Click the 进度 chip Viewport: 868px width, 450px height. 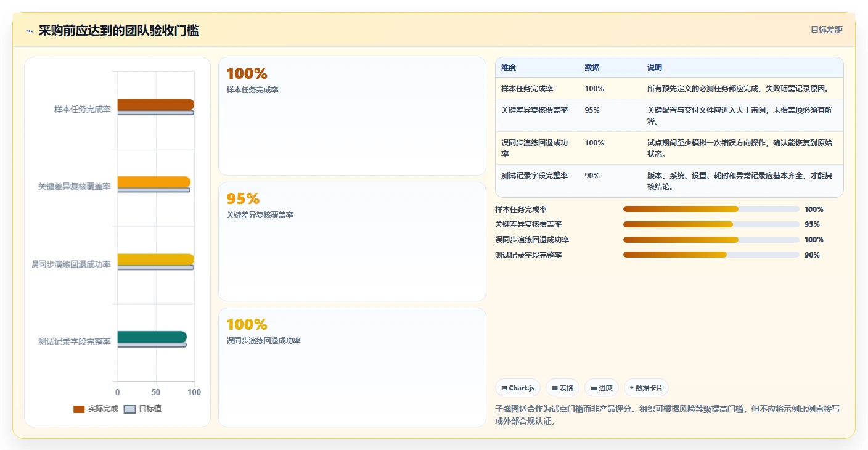tap(601, 388)
